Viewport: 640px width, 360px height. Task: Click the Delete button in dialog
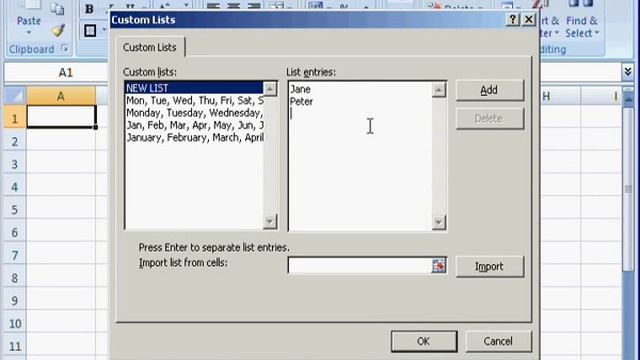click(489, 118)
